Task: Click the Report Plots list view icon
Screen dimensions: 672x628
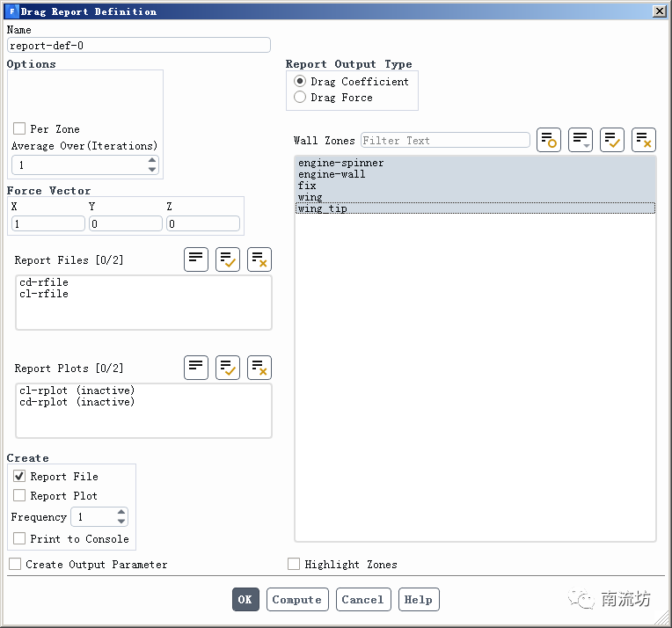Action: coord(196,368)
